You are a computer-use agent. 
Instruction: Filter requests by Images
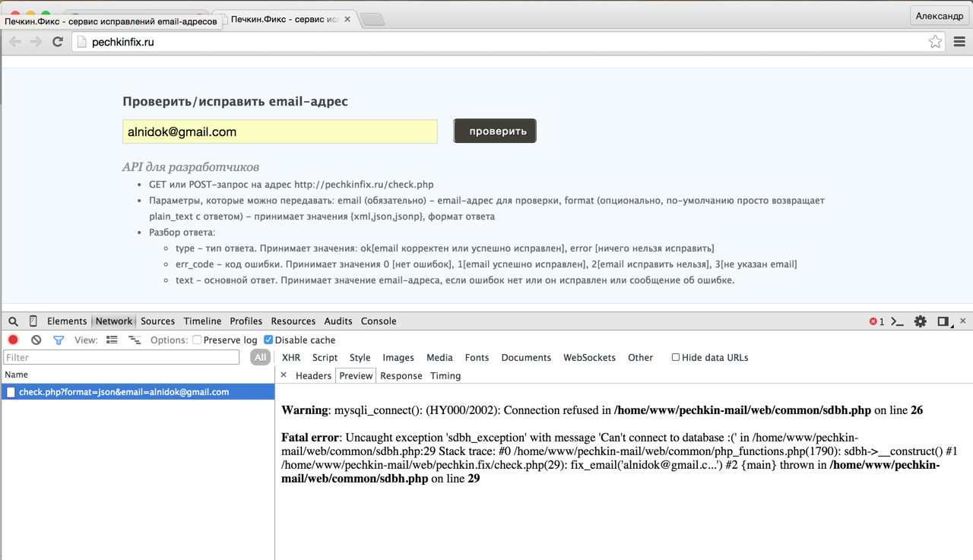398,357
